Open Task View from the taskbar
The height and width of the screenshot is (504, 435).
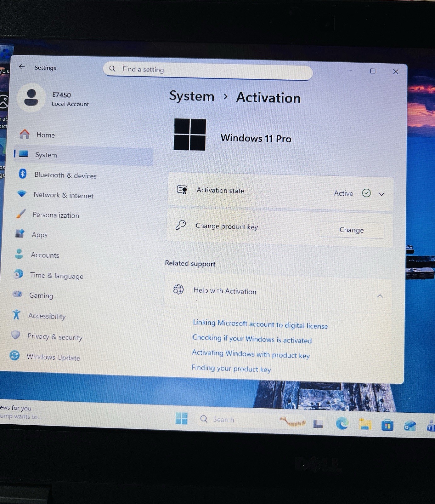[318, 424]
